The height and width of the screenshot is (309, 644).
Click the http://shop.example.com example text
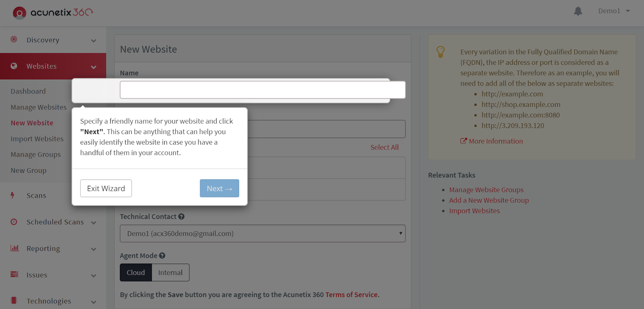[521, 104]
